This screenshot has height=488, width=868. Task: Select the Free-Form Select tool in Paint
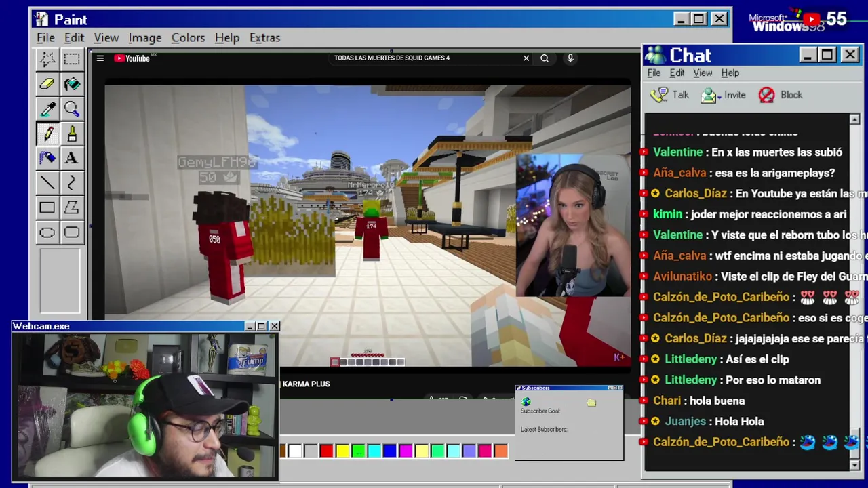[x=47, y=59]
